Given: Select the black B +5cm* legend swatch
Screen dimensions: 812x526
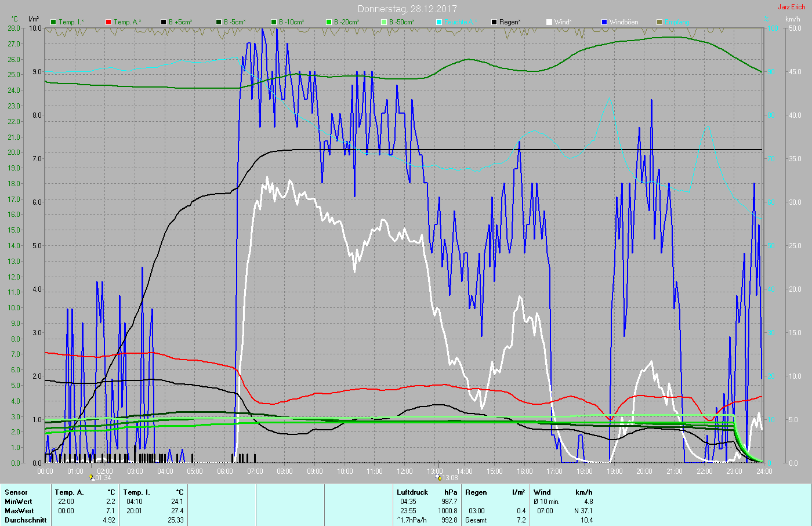Looking at the screenshot, I should 164,22.
